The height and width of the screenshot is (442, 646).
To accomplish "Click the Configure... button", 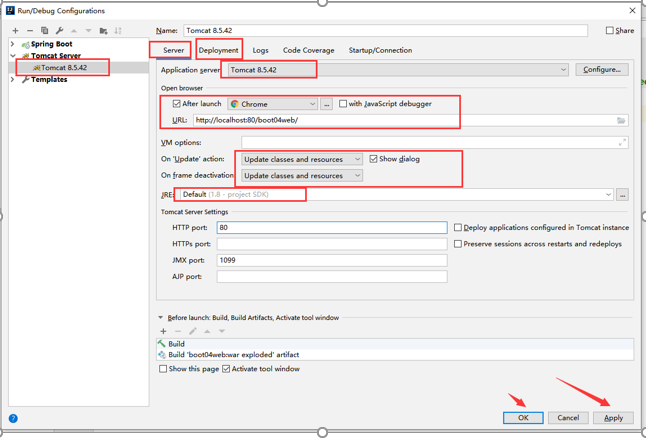I will click(602, 70).
